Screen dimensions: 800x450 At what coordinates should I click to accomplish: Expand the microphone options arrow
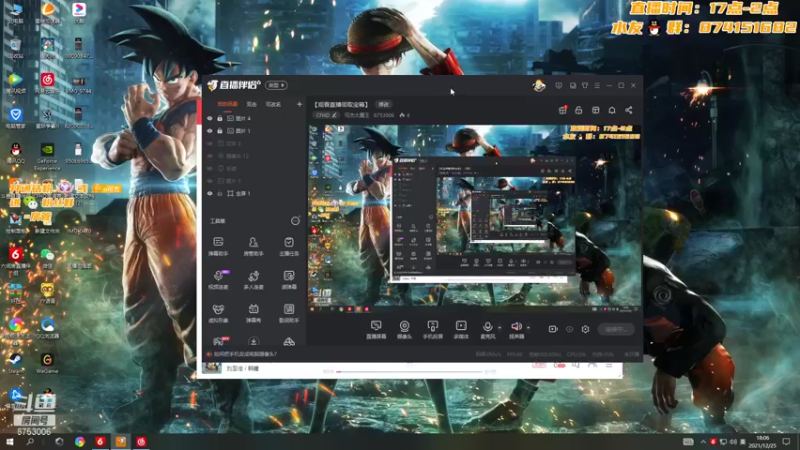pyautogui.click(x=499, y=328)
